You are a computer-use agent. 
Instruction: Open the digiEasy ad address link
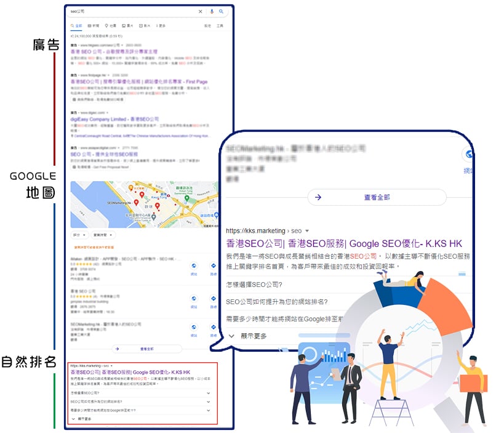140,136
